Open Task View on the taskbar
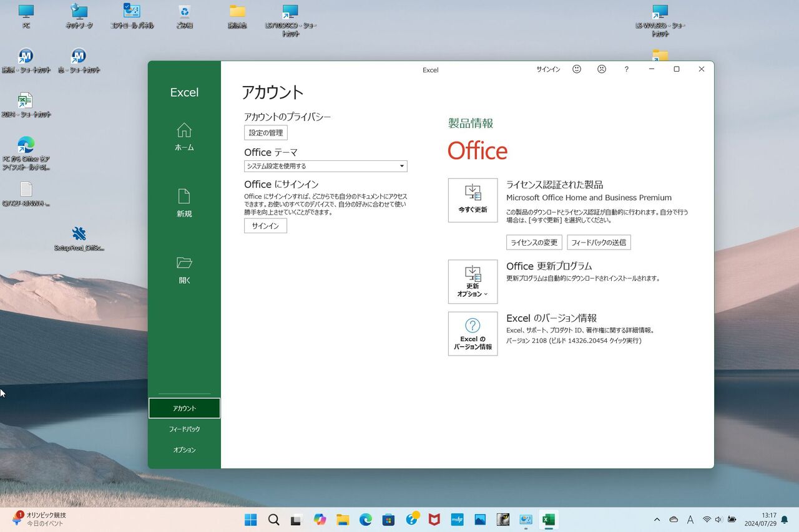 click(297, 520)
